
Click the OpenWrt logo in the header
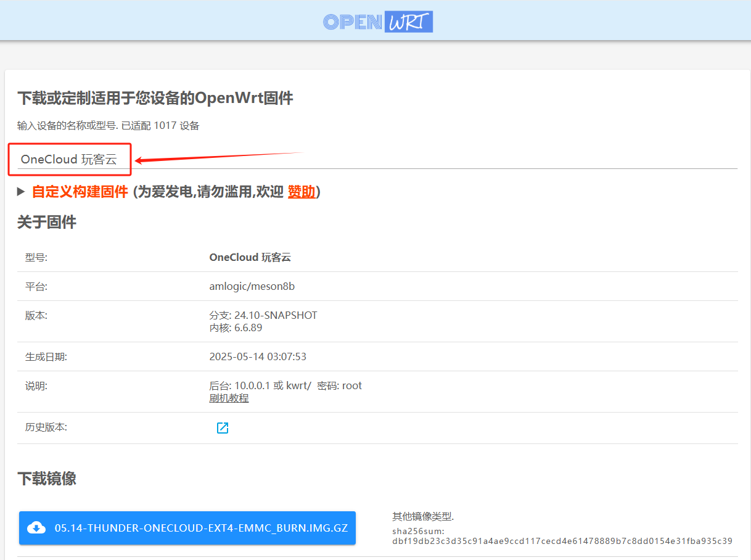tap(377, 22)
